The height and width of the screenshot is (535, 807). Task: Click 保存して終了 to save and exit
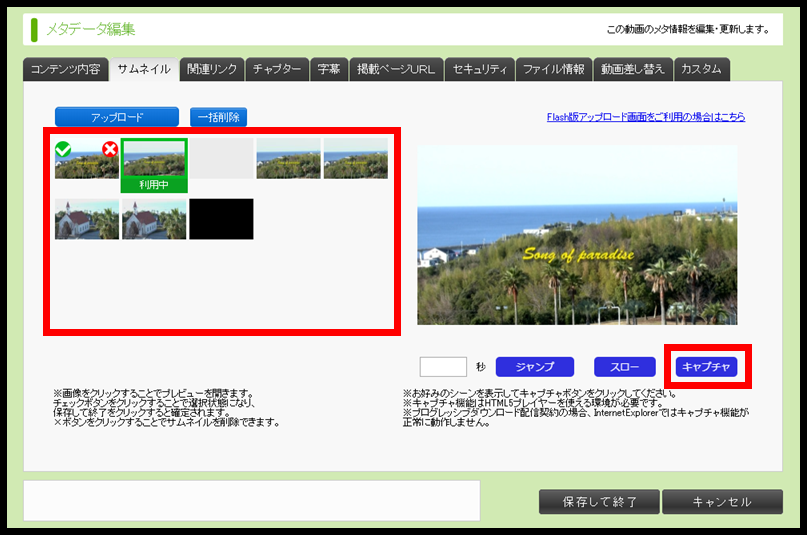pyautogui.click(x=598, y=501)
